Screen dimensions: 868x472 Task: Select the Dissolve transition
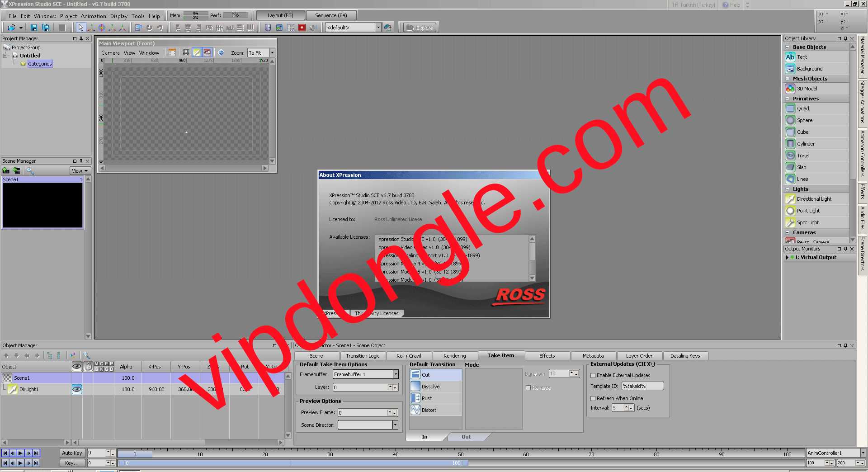tap(436, 387)
